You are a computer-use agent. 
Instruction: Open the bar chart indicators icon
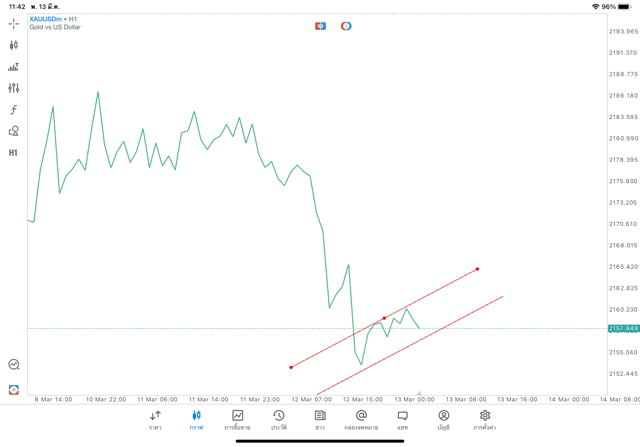tap(13, 67)
